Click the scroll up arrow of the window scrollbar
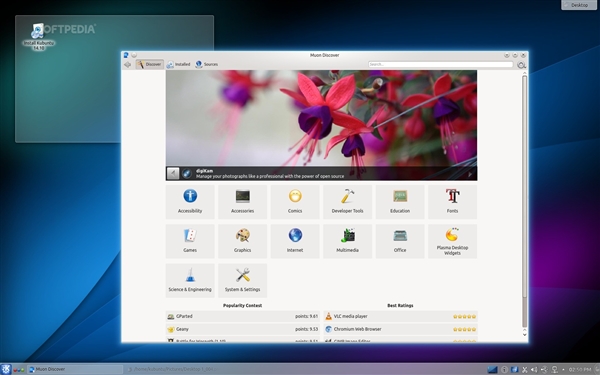This screenshot has width=600, height=375. [525, 73]
